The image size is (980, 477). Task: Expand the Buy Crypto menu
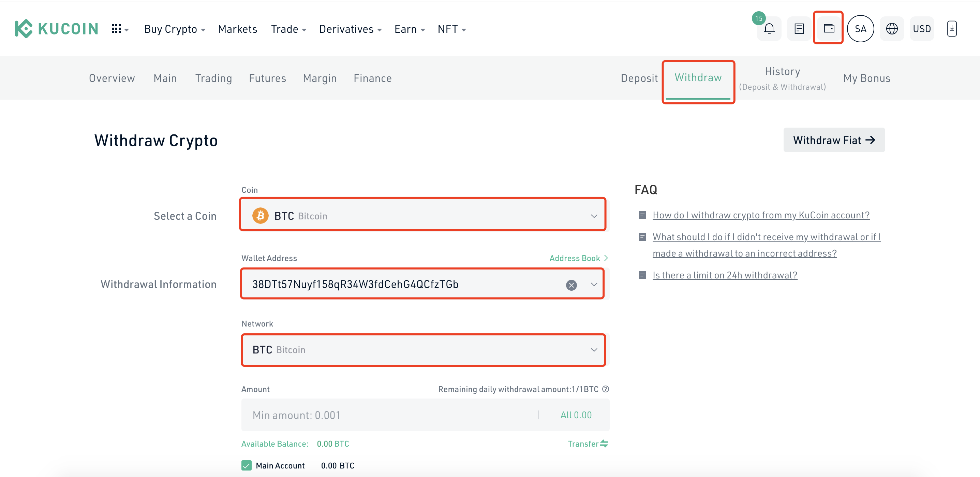(x=175, y=29)
